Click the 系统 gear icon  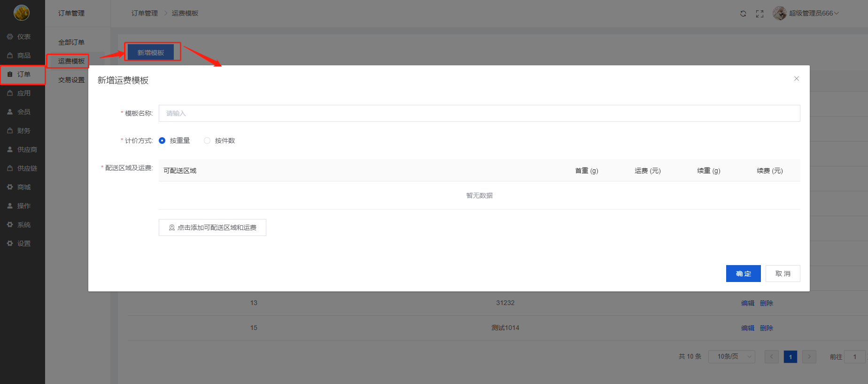(x=10, y=225)
